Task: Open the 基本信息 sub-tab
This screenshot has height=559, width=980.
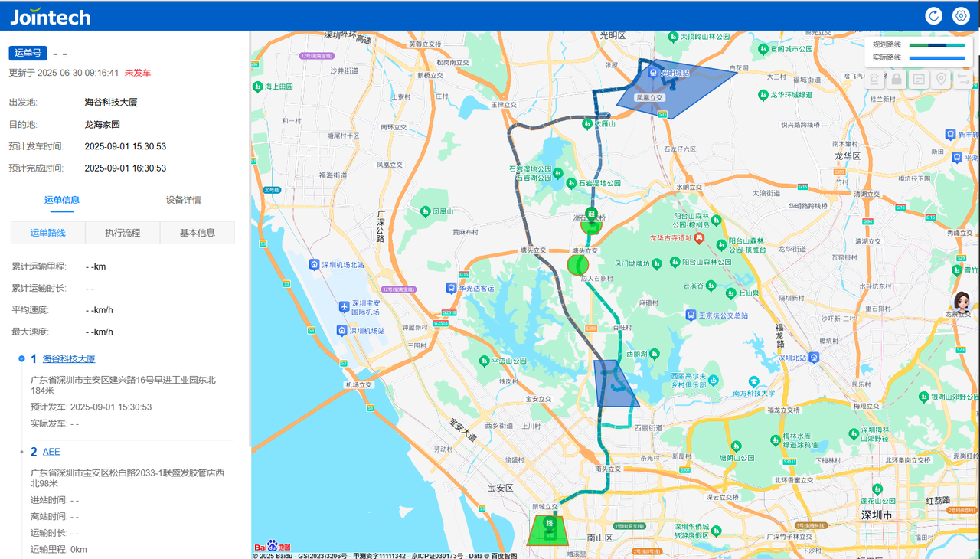Action: tap(198, 233)
